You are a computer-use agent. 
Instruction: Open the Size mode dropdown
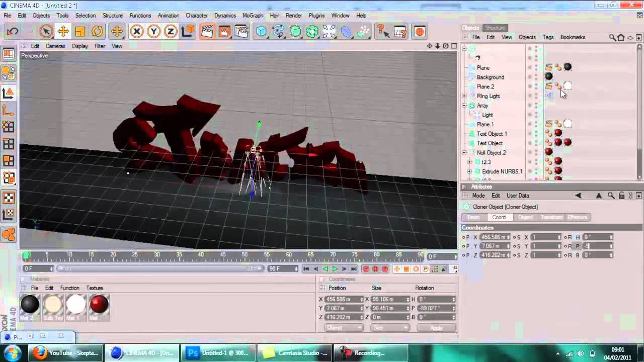point(390,328)
